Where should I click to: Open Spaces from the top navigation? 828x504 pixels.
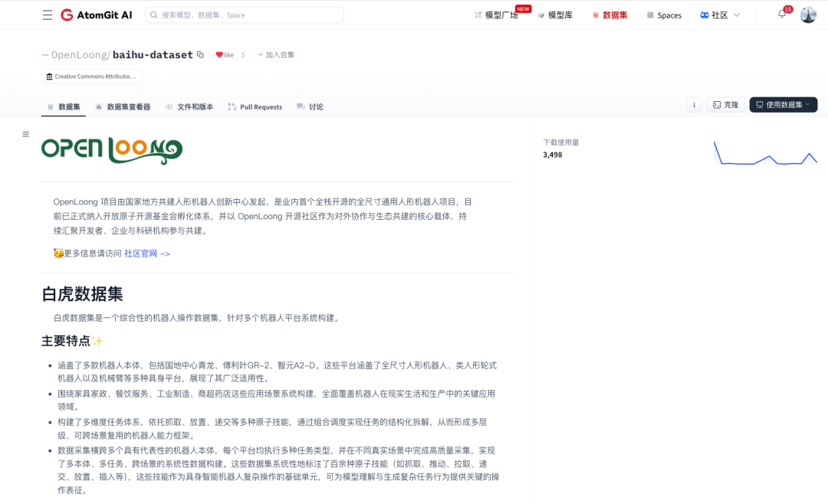(x=664, y=15)
